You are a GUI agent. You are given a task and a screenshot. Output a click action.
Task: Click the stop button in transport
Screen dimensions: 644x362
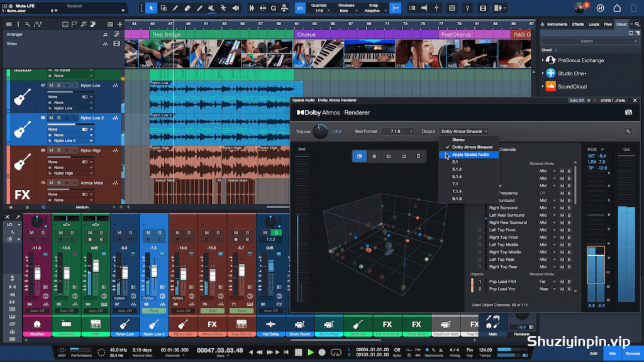click(x=299, y=352)
